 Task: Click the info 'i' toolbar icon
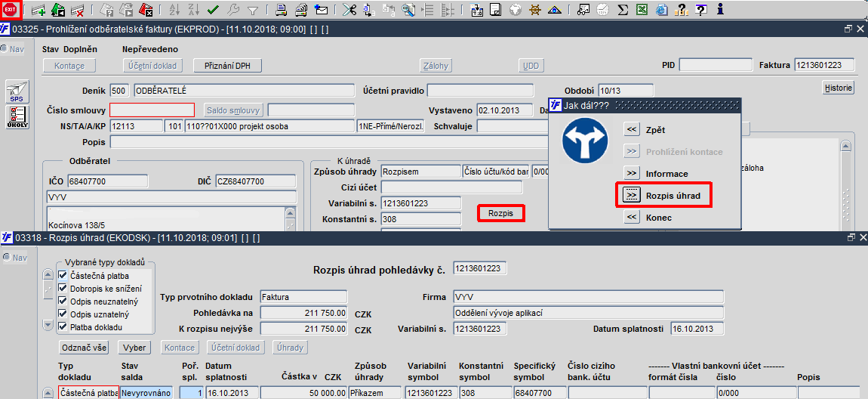point(719,9)
